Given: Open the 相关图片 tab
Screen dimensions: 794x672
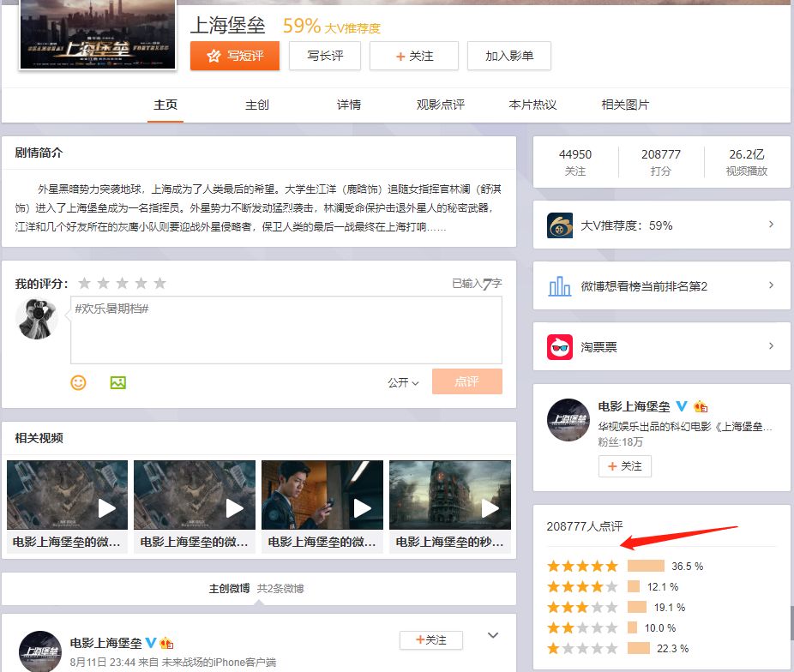Looking at the screenshot, I should [x=625, y=105].
